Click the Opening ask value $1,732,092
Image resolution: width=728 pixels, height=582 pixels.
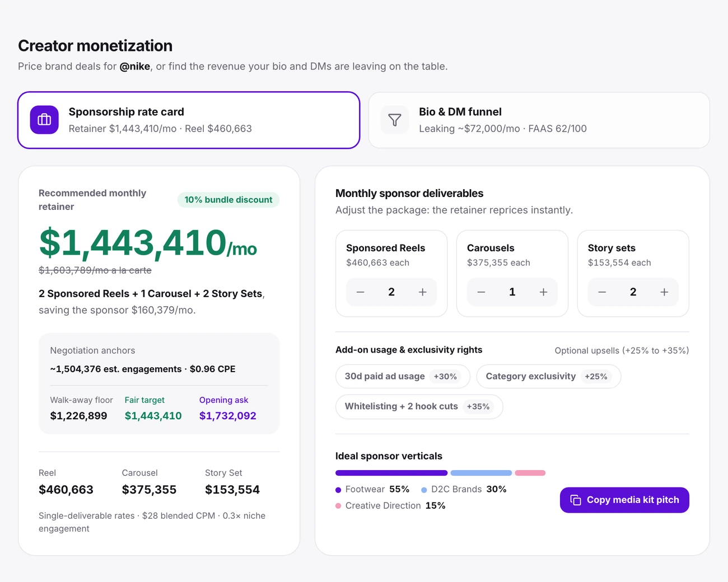click(228, 416)
